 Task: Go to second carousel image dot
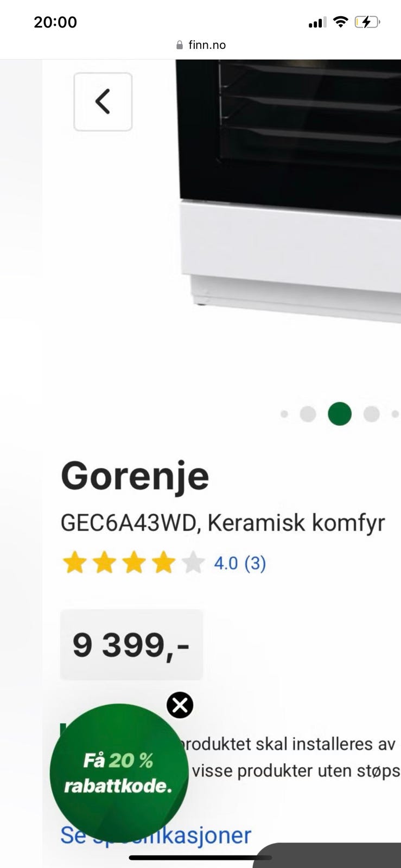click(x=308, y=414)
